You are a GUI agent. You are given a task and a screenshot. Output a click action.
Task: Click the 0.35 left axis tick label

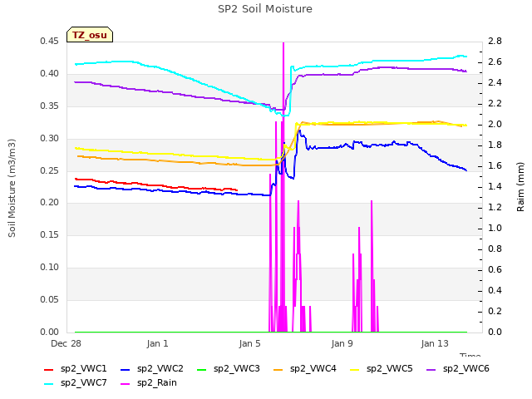49,106
